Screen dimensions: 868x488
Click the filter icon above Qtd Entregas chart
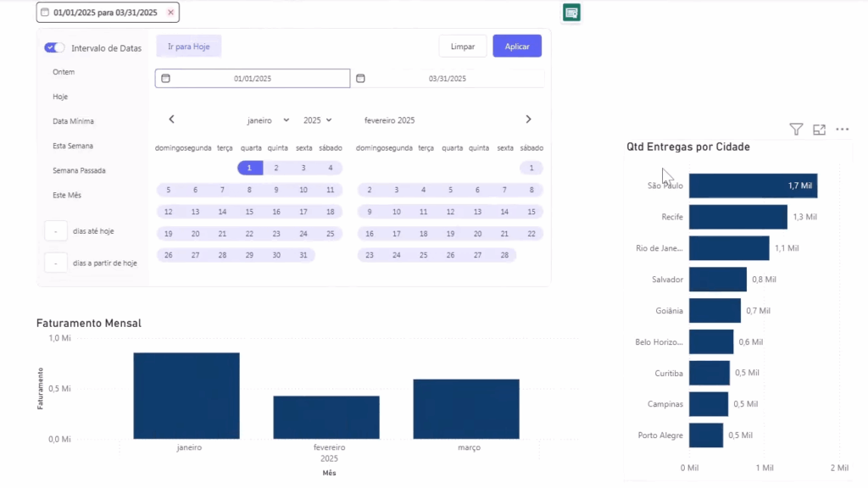coord(796,130)
